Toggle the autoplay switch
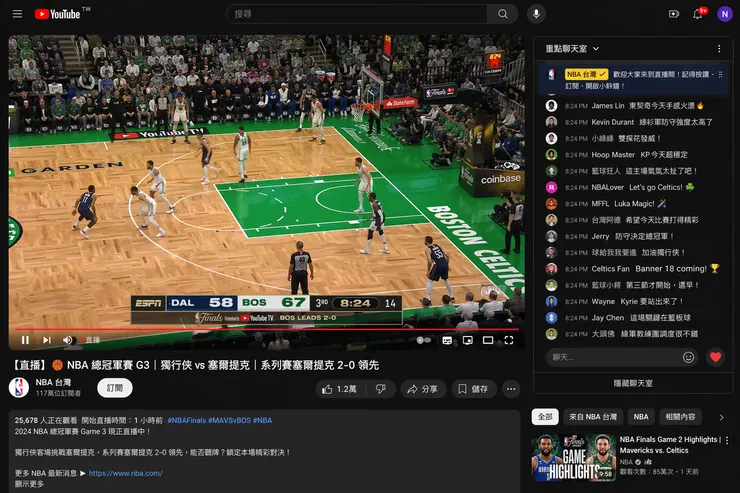Screen dimensions: 740x493 (x=423, y=340)
